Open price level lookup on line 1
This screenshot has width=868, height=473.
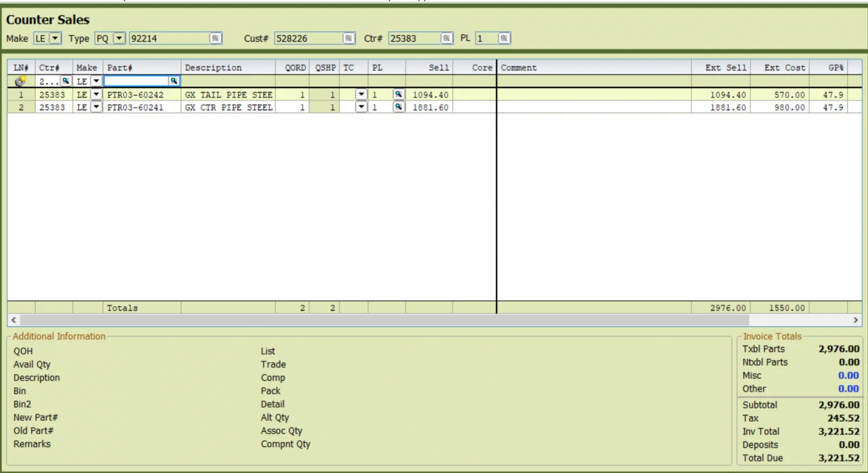pos(398,94)
